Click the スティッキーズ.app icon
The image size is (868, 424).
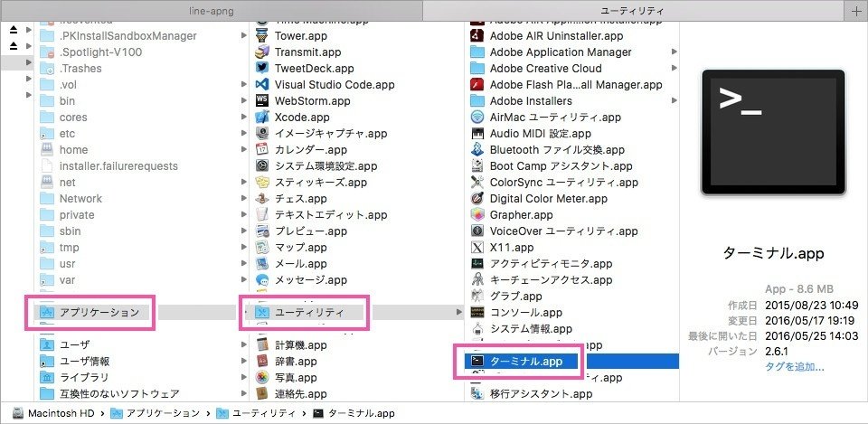click(262, 182)
